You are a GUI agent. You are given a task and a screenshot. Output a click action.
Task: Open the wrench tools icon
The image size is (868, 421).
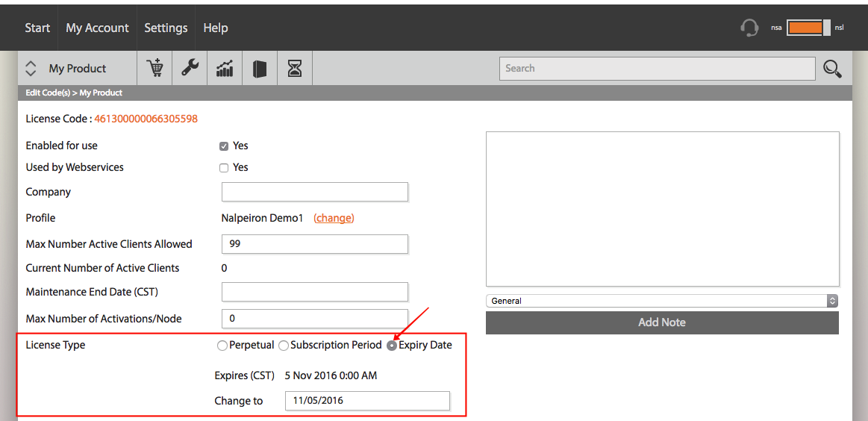click(190, 68)
